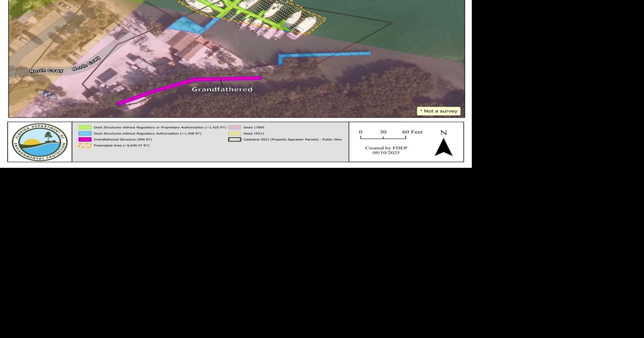The width and height of the screenshot is (644, 338).
Task: Click the left North Cswy road label
Action: click(x=46, y=71)
